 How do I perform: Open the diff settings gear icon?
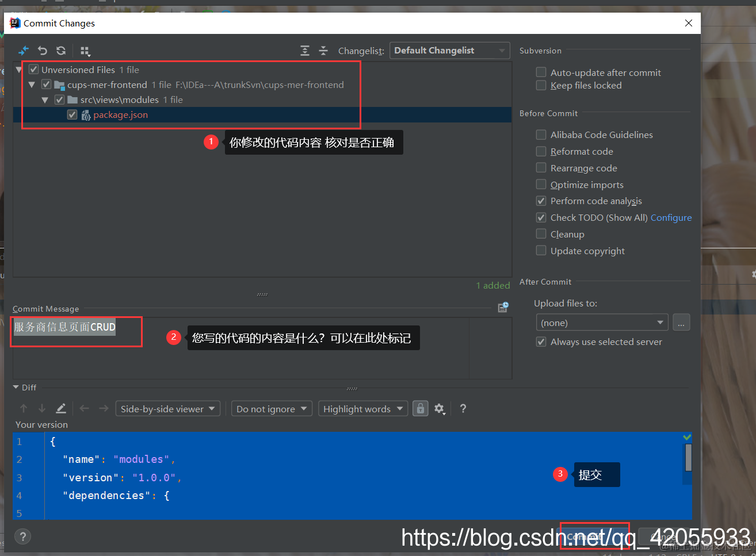click(440, 409)
